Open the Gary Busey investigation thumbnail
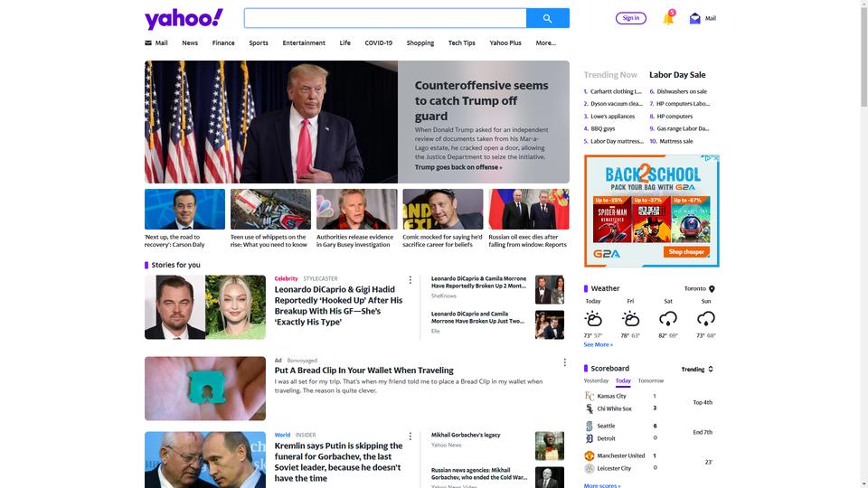 (357, 209)
